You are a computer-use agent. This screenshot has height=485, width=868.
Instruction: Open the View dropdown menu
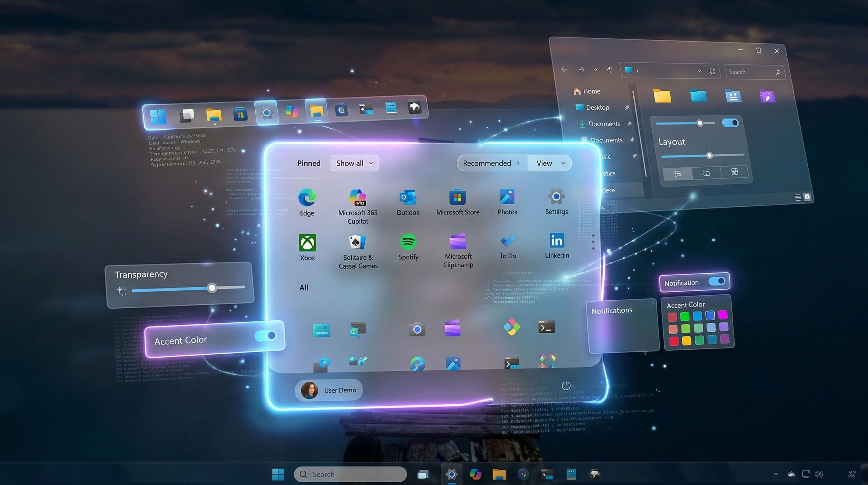(550, 163)
